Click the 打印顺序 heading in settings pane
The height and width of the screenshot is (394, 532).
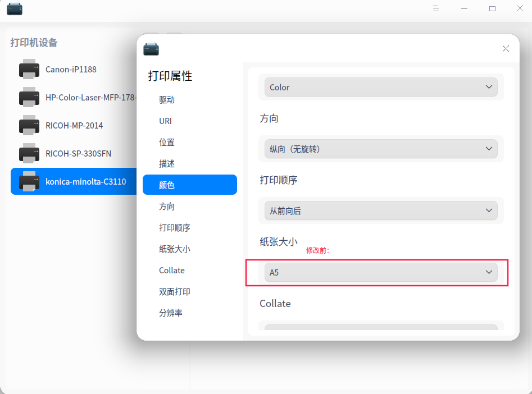point(279,180)
